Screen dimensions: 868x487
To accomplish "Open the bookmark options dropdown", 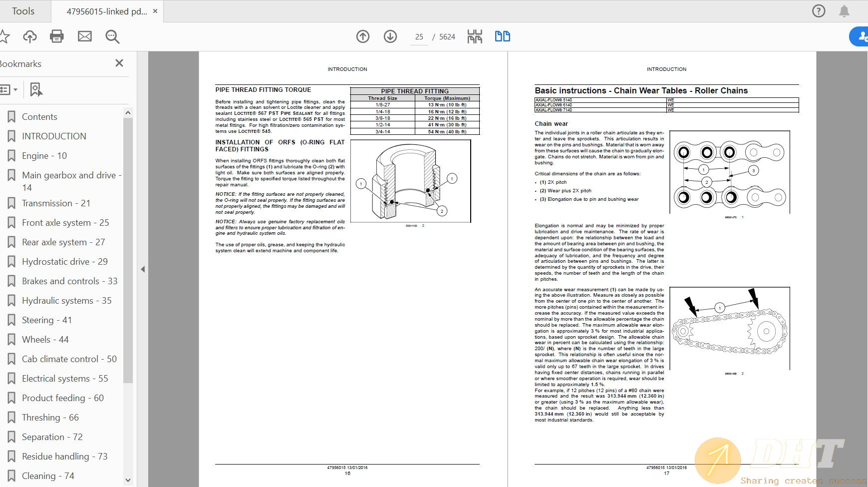I will (9, 90).
